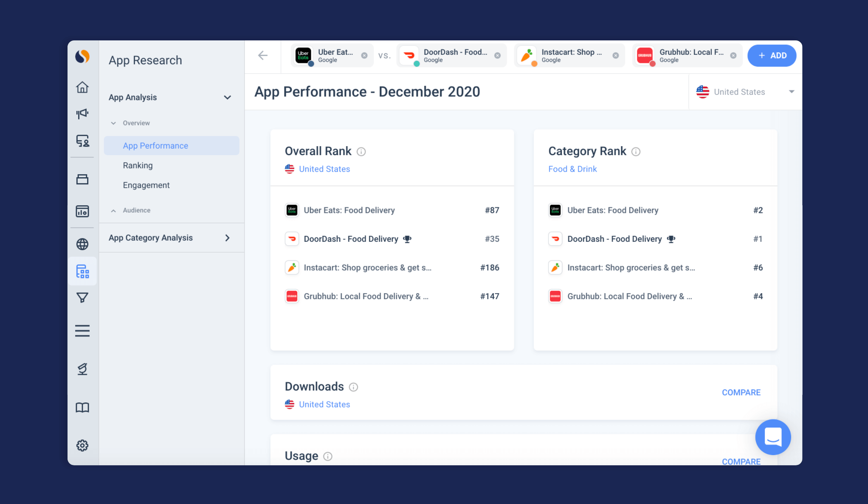Viewport: 868px width, 504px height.
Task: Show info for Downloads
Action: [354, 387]
